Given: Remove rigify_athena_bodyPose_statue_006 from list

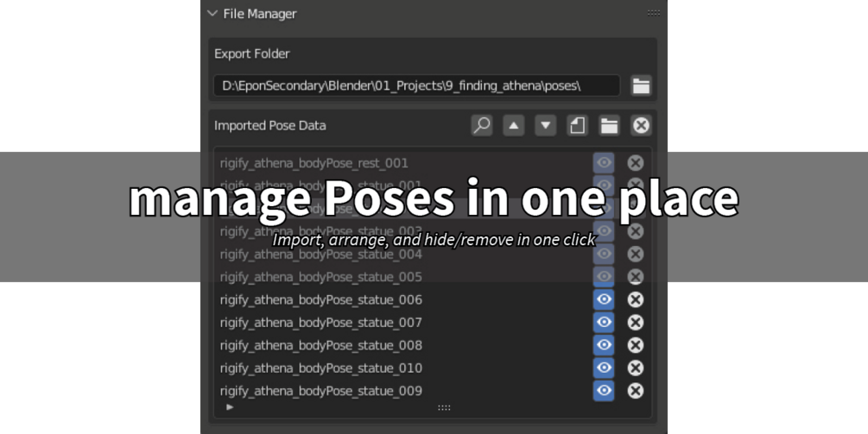Looking at the screenshot, I should point(636,299).
